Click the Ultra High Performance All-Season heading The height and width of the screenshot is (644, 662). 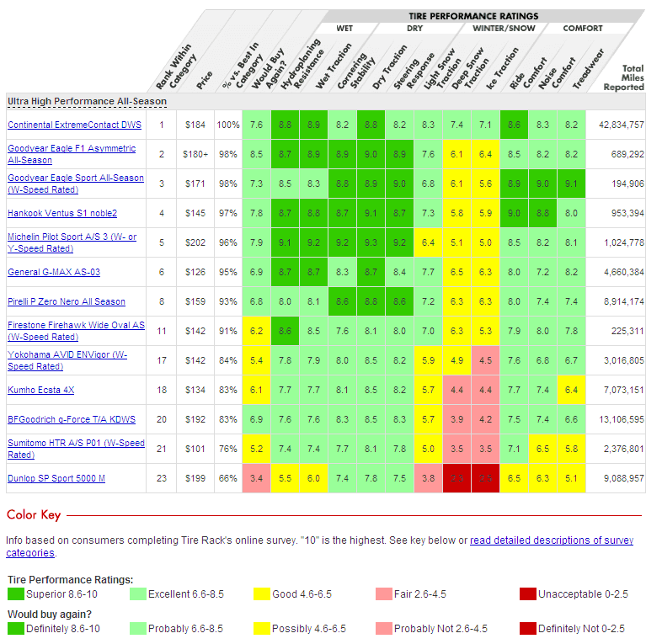pos(87,101)
